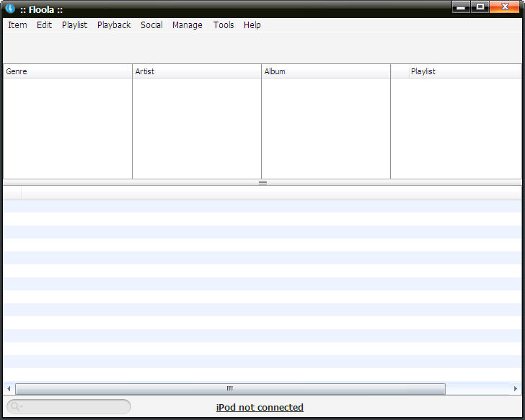Click the Artist column header
Image resolution: width=525 pixels, height=420 pixels.
coord(197,71)
